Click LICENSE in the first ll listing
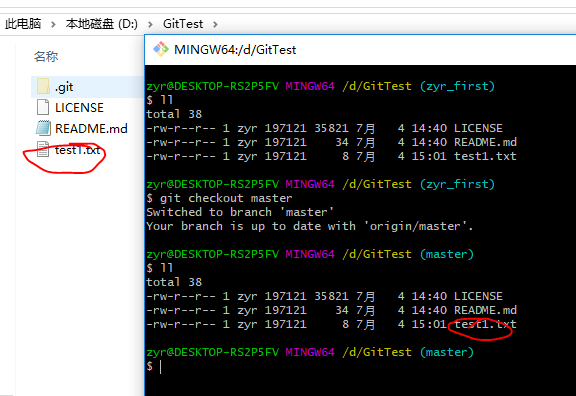The height and width of the screenshot is (396, 576). (478, 128)
